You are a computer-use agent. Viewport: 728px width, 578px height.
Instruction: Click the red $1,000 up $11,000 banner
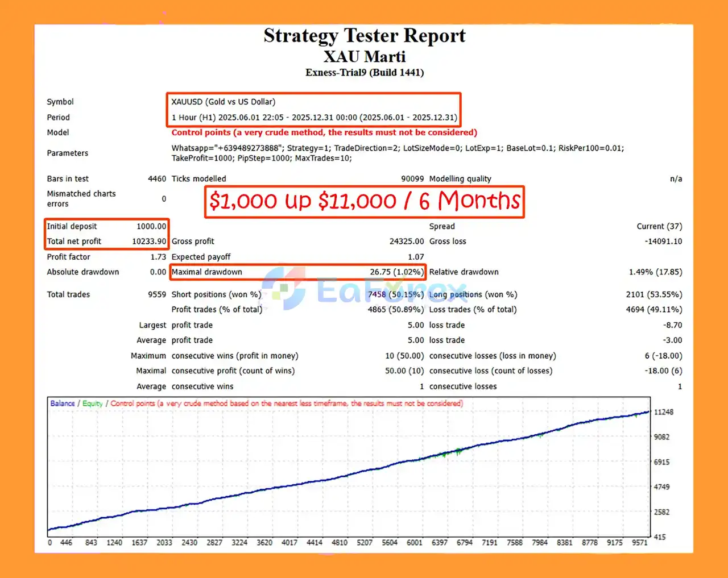(364, 201)
